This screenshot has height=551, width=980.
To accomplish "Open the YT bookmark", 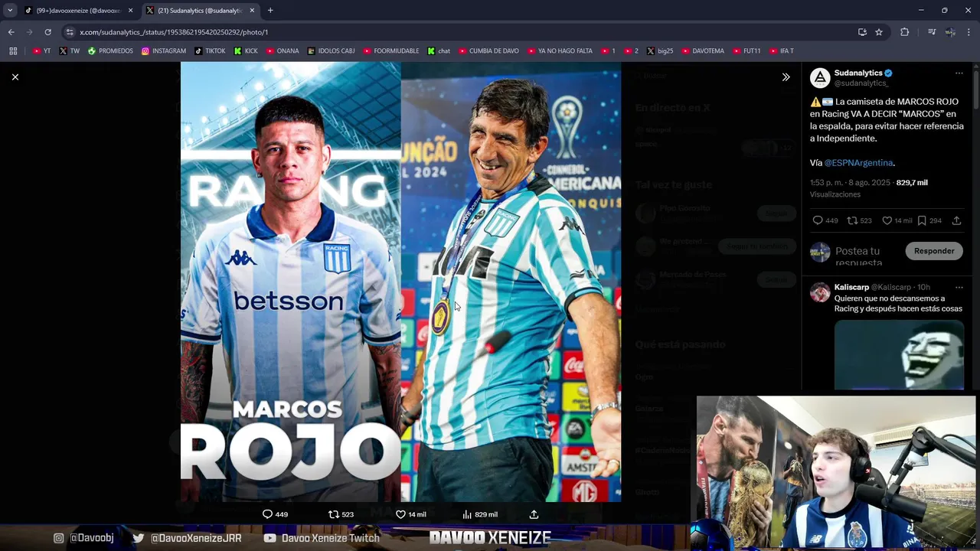I will click(42, 51).
